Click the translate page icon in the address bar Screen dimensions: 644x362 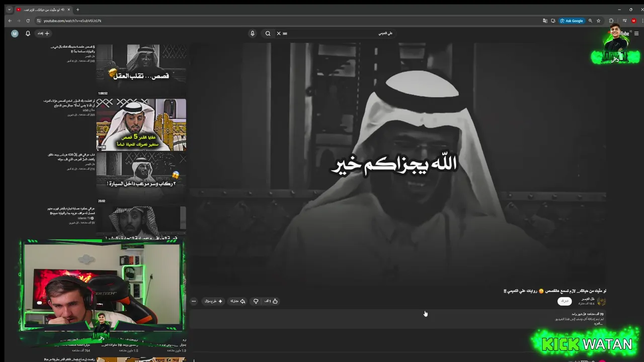pos(545,21)
